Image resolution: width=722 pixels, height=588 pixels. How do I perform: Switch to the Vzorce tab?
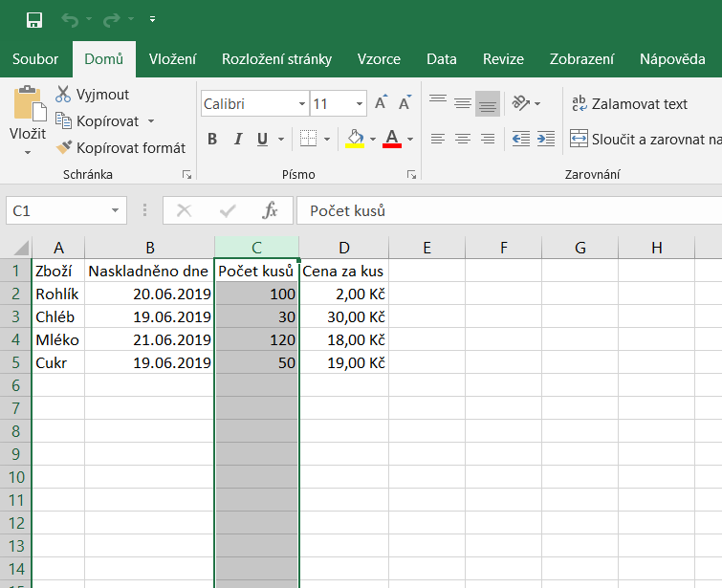click(x=379, y=59)
